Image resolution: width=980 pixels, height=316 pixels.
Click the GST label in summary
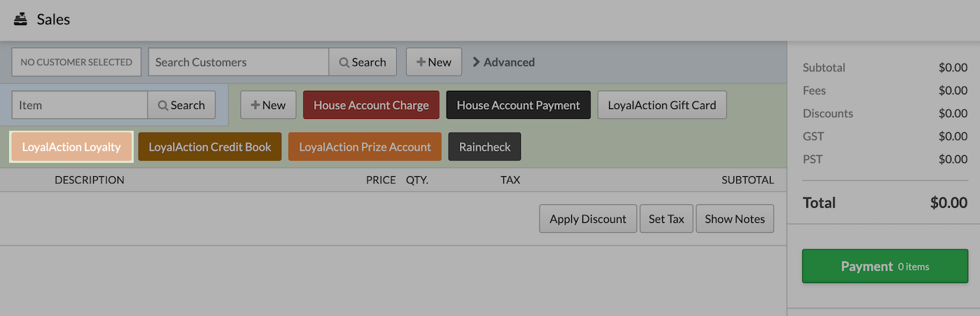pyautogui.click(x=813, y=136)
